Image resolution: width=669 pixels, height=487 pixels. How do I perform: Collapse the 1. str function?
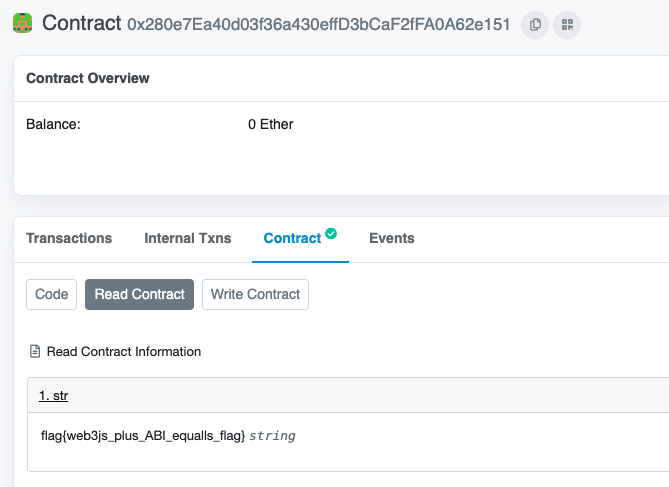tap(53, 396)
